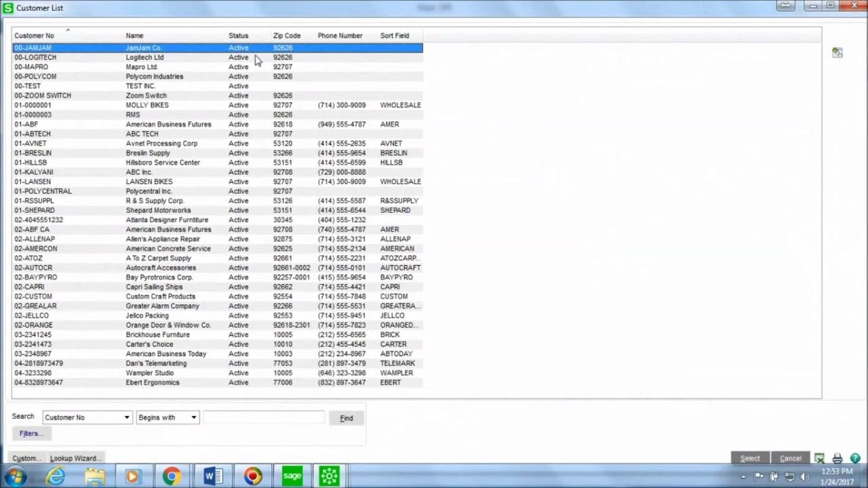868x488 pixels.
Task: Click the network status tray icon
Action: [789, 477]
